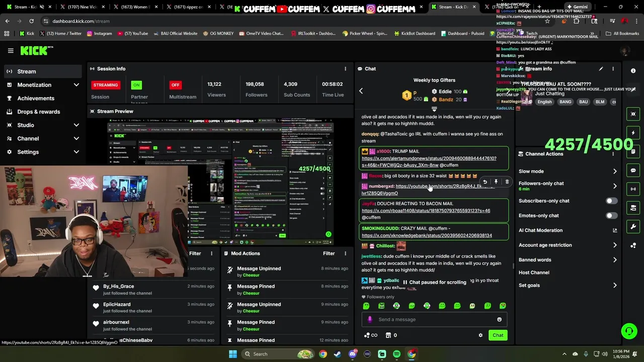Select the first quick emote in chat
The width and height of the screenshot is (644, 362).
click(x=366, y=306)
